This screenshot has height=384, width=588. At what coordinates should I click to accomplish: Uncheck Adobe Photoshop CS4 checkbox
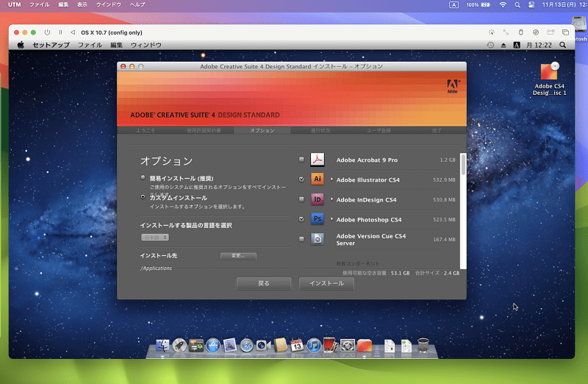301,218
